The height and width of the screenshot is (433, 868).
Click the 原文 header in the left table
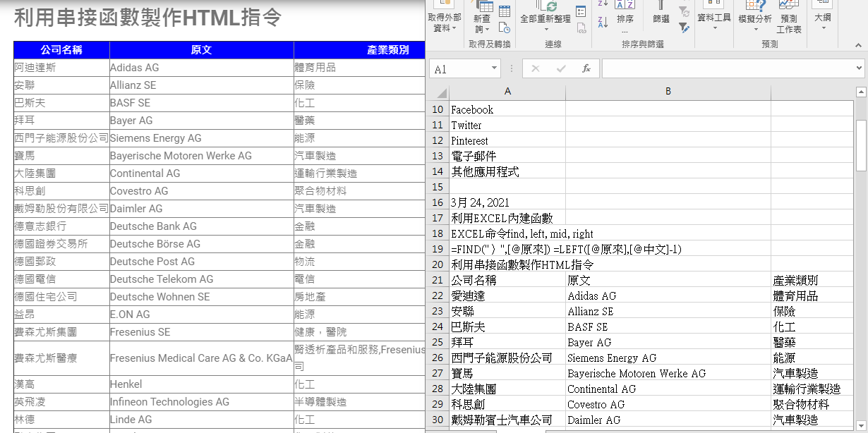201,50
